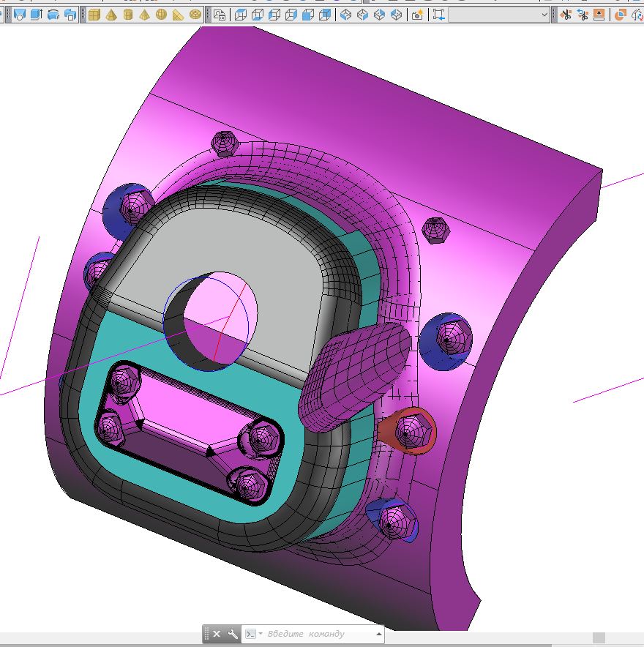Viewport: 644px width, 647px height.
Task: Select the Mesh Sphere primitive tool
Action: [x=161, y=15]
